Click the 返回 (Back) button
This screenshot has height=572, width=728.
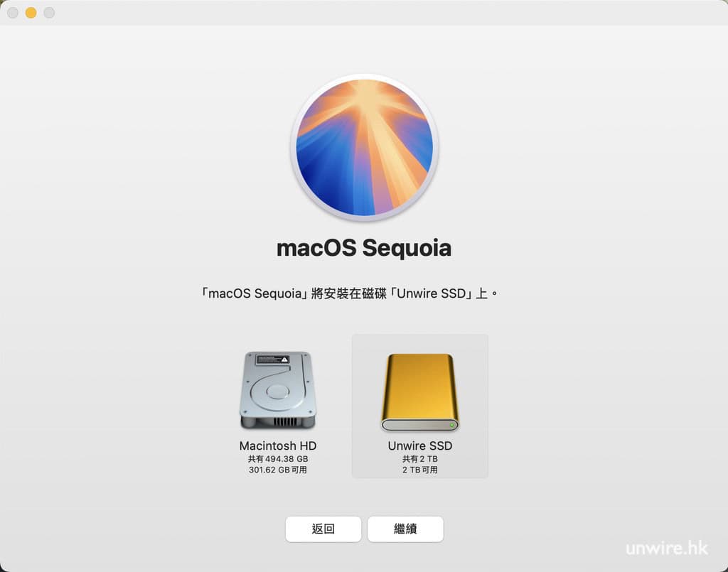coord(323,529)
